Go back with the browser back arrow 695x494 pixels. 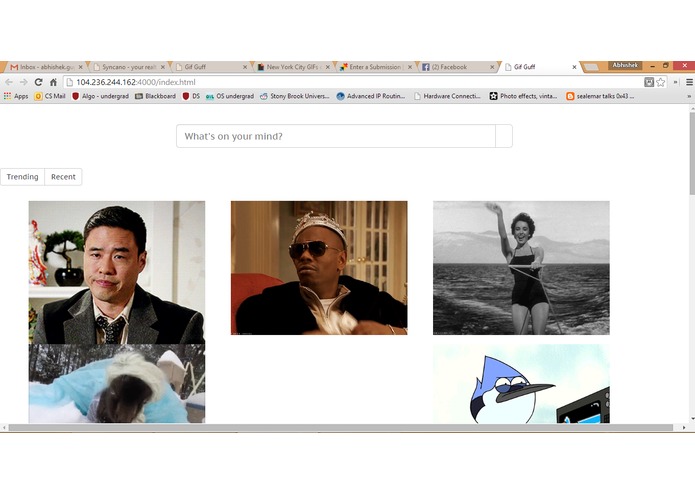[9, 82]
